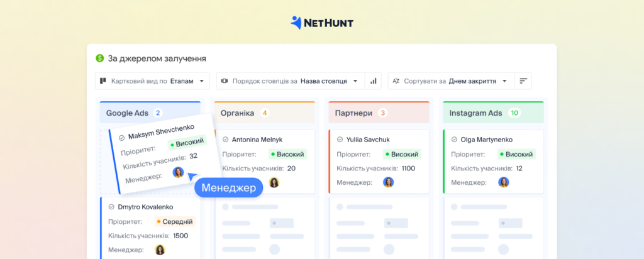Click the sort direction lines icon
Image resolution: width=644 pixels, height=259 pixels.
click(523, 81)
